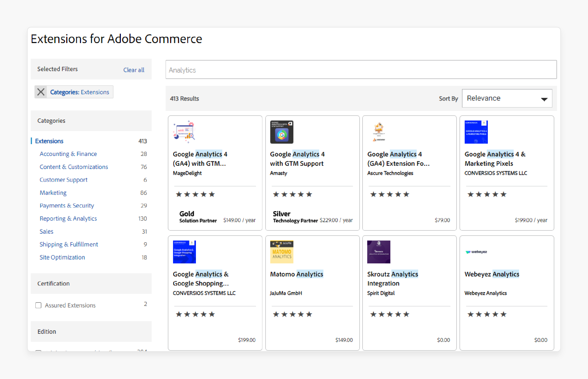
Task: Click the 413 Results count
Action: 184,98
